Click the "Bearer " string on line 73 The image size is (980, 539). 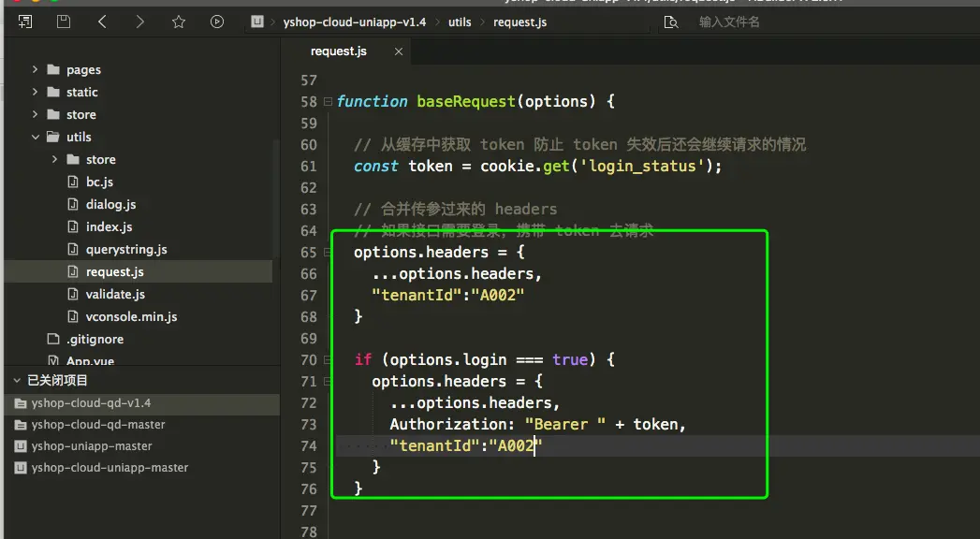[x=565, y=425]
